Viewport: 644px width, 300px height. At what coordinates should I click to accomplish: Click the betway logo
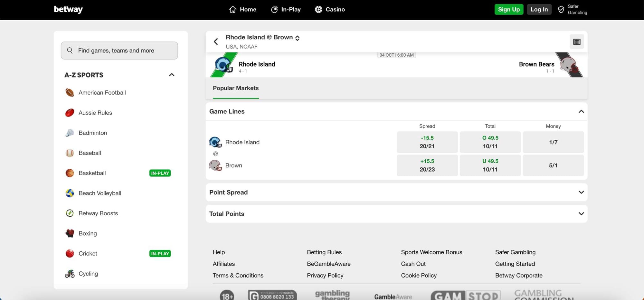click(x=68, y=10)
